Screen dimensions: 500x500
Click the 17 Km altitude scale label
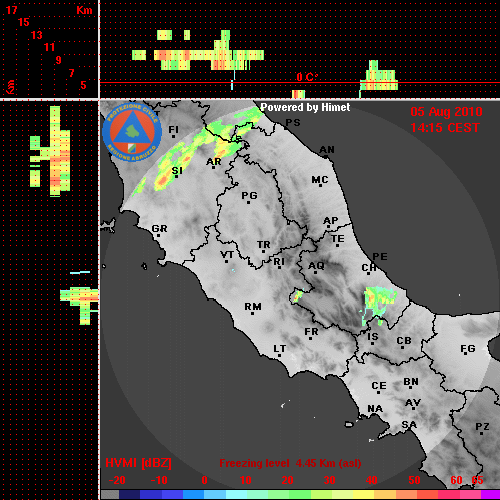pyautogui.click(x=11, y=10)
